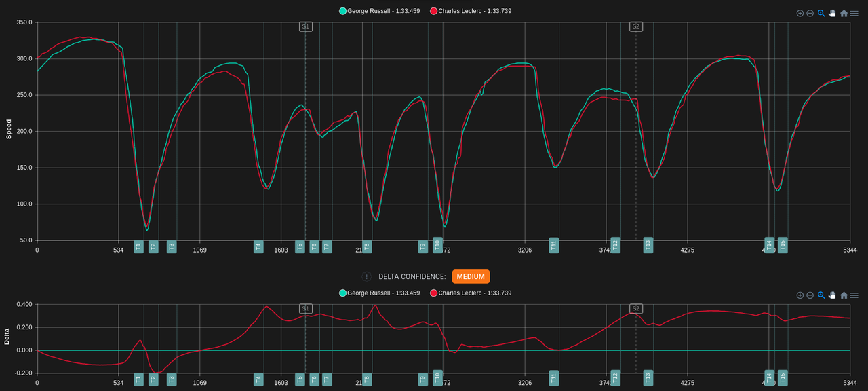Reset zoom with home icon on Speed chart
This screenshot has width=868, height=391.
pos(844,13)
